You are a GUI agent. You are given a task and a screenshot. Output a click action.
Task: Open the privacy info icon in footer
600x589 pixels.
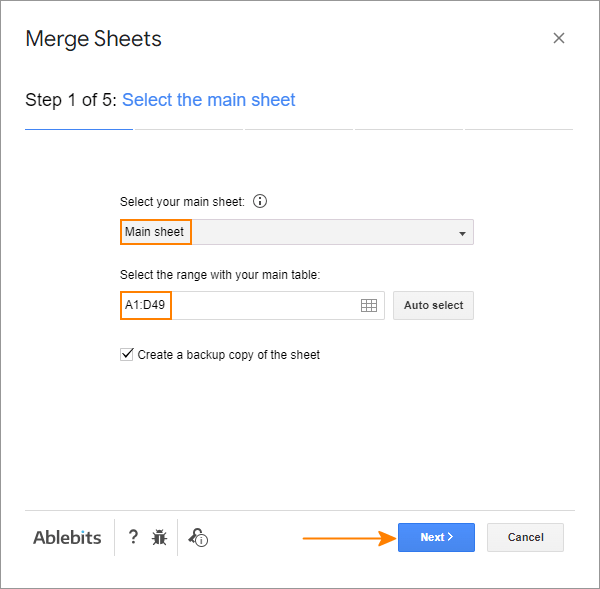(198, 538)
